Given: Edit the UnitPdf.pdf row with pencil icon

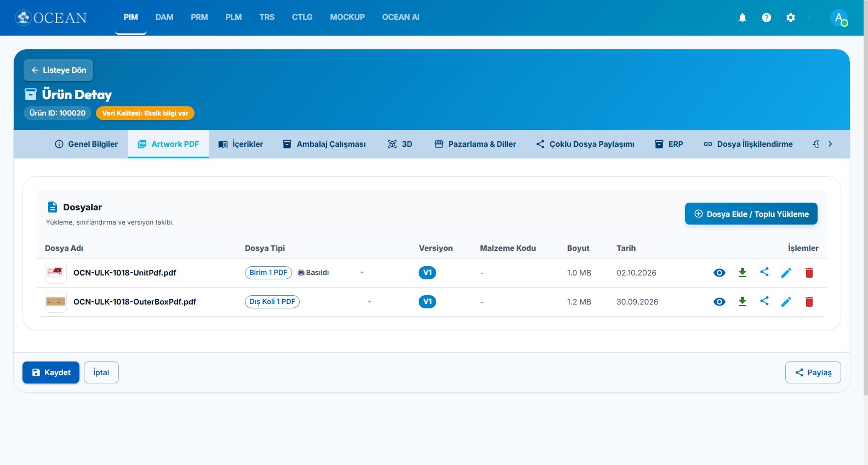Looking at the screenshot, I should pyautogui.click(x=786, y=273).
